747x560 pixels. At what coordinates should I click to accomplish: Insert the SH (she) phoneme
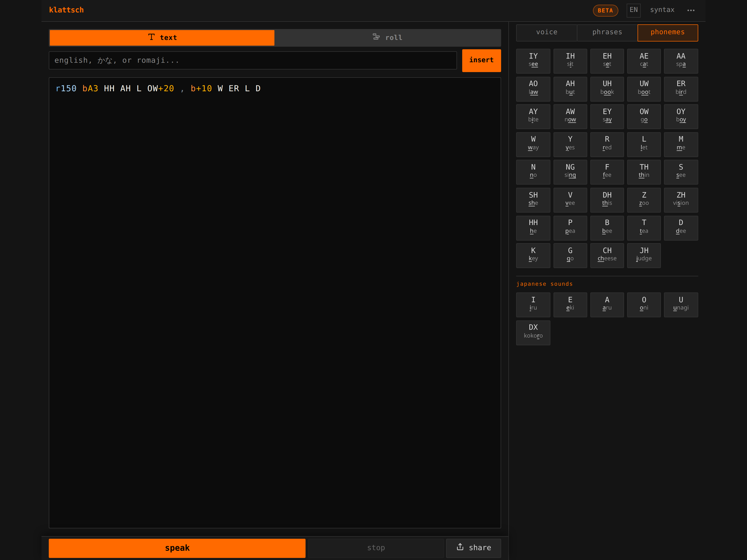tap(533, 200)
